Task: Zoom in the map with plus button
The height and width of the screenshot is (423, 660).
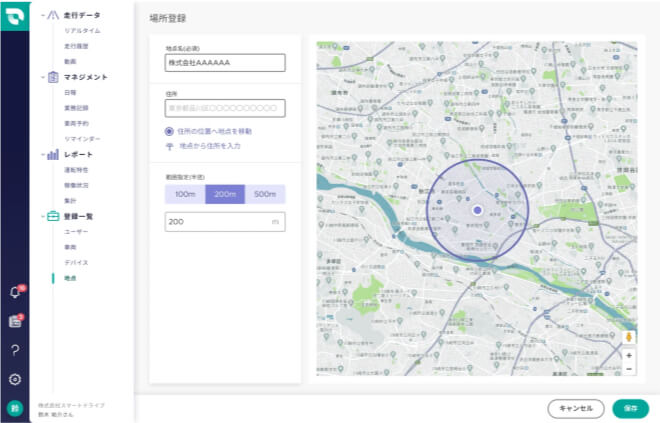Action: (629, 355)
